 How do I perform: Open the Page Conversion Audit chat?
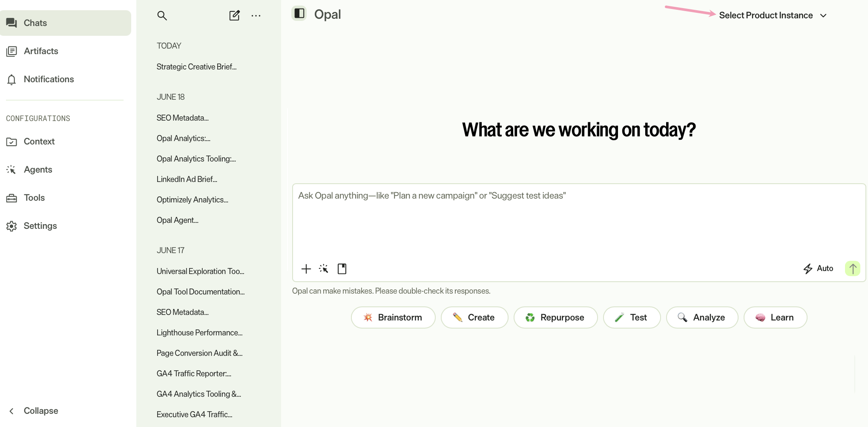(200, 353)
